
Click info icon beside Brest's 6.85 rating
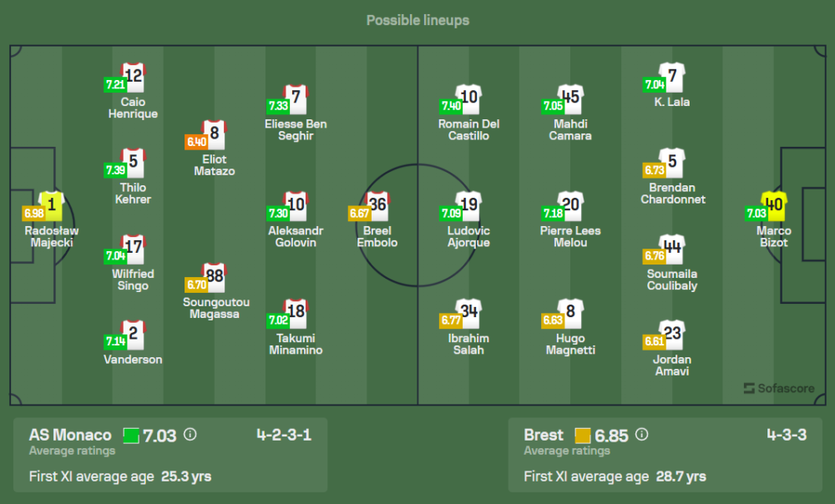tap(641, 435)
